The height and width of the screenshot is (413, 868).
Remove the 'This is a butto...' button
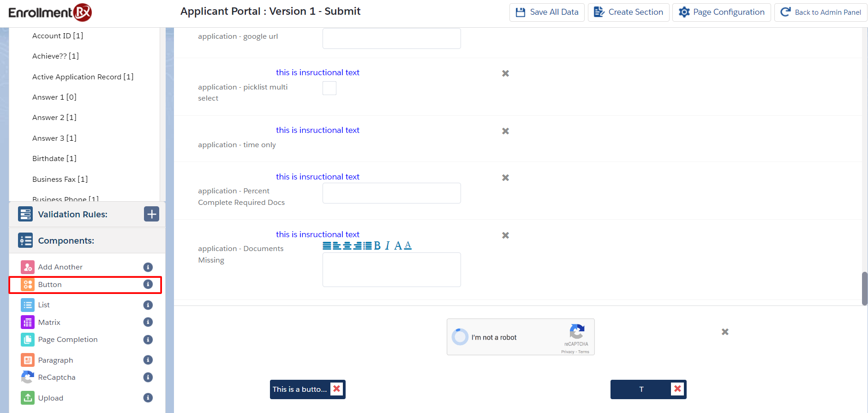pos(337,389)
